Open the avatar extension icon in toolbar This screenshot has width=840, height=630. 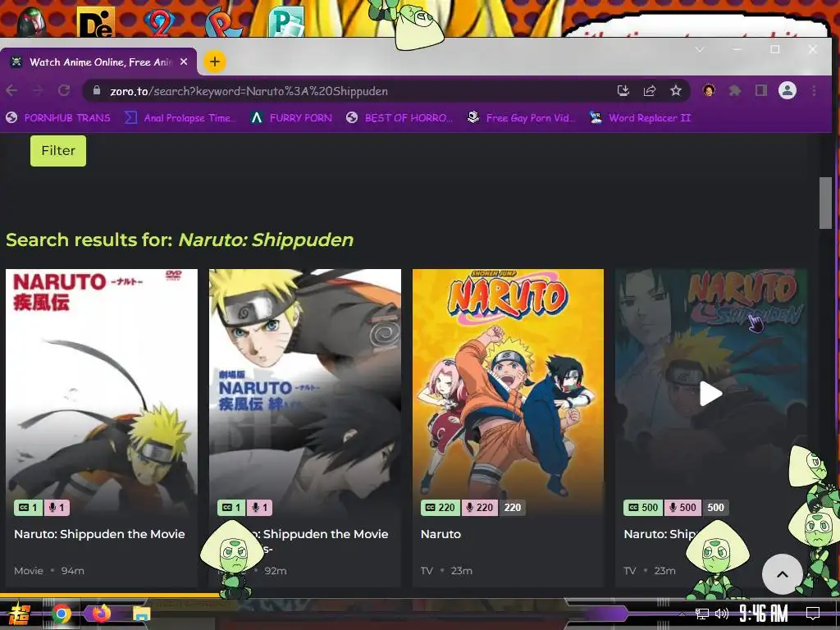click(x=709, y=90)
